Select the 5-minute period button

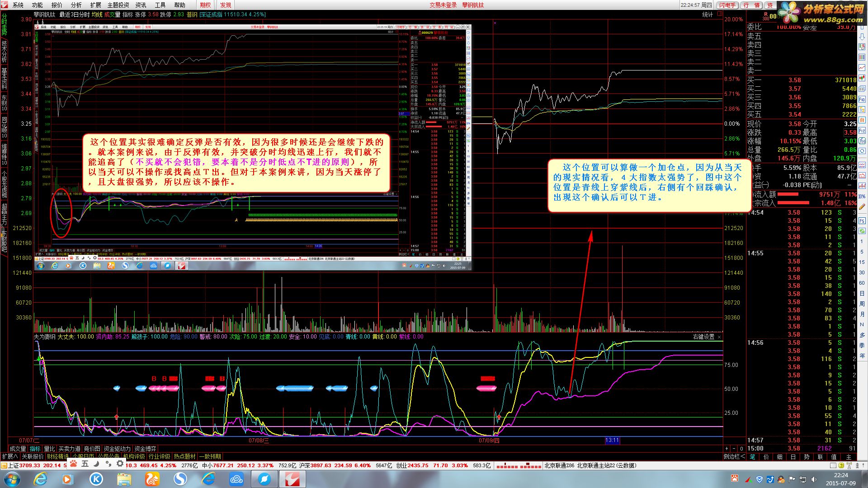862,252
